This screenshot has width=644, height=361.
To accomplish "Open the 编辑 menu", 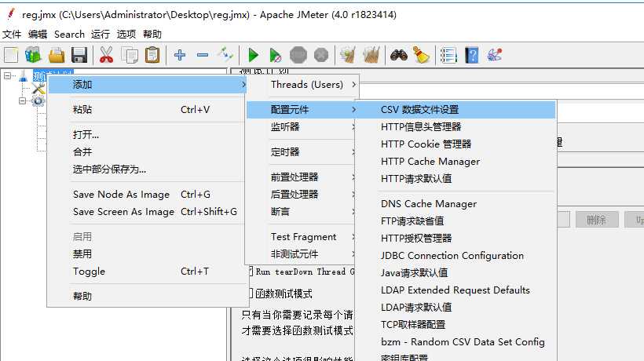I will (x=38, y=34).
